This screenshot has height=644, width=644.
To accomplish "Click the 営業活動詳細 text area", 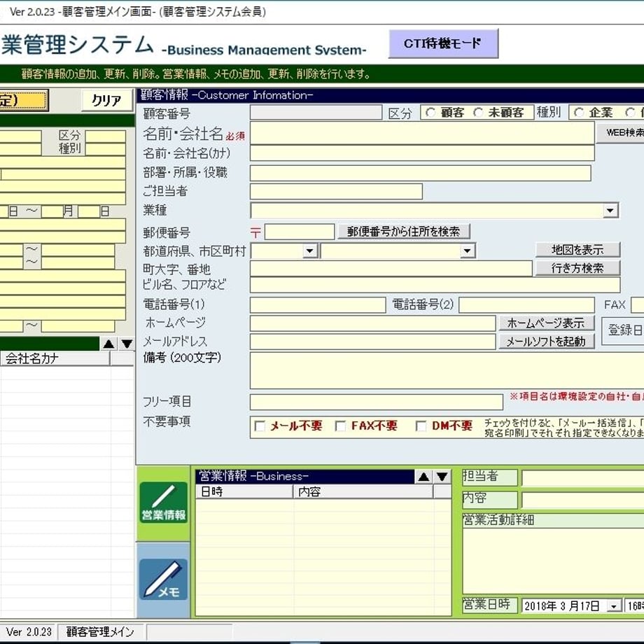I will [x=553, y=561].
